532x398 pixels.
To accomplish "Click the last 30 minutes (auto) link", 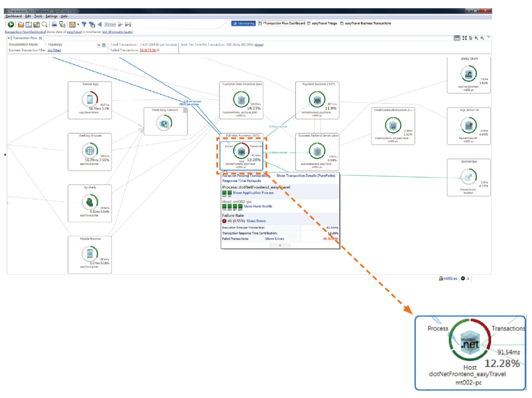I will (117, 32).
